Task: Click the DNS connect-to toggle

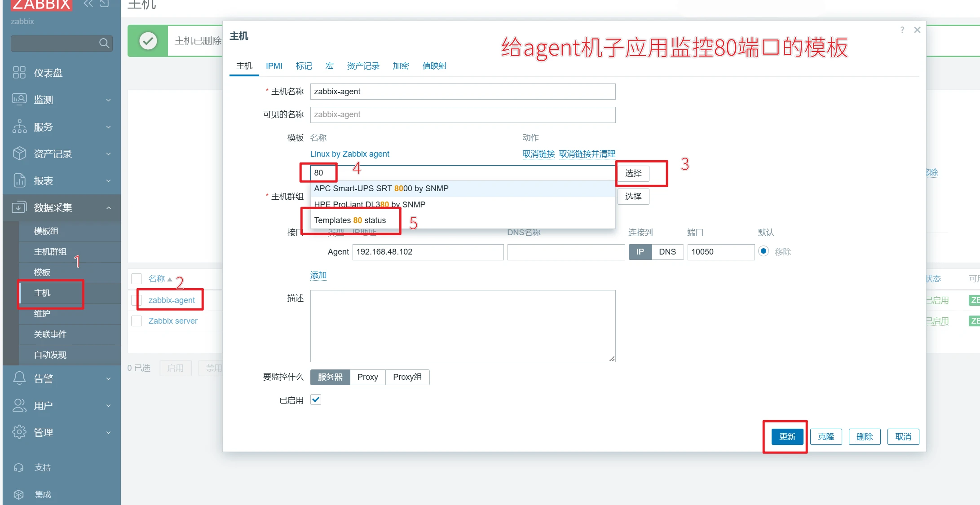Action: pyautogui.click(x=667, y=252)
